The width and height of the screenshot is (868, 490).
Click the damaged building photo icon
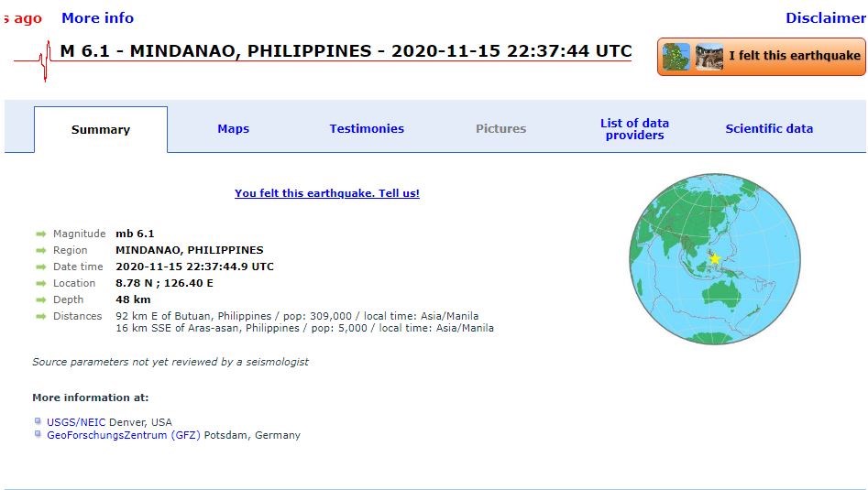coord(709,57)
